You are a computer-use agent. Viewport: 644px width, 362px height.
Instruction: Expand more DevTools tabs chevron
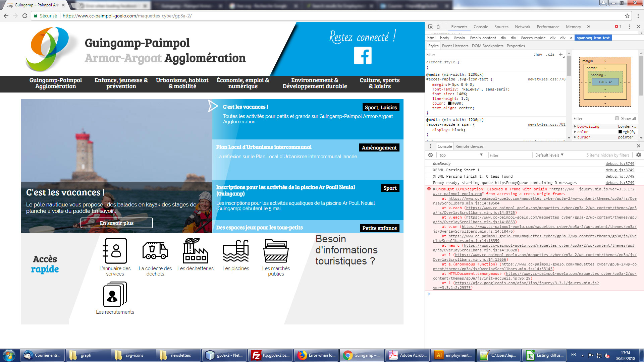click(589, 26)
